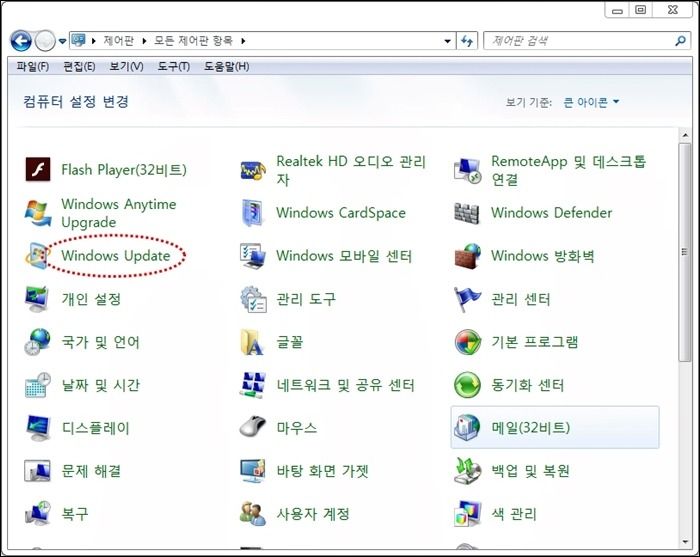
Task: Open the 색 관리 icon
Action: click(x=467, y=514)
